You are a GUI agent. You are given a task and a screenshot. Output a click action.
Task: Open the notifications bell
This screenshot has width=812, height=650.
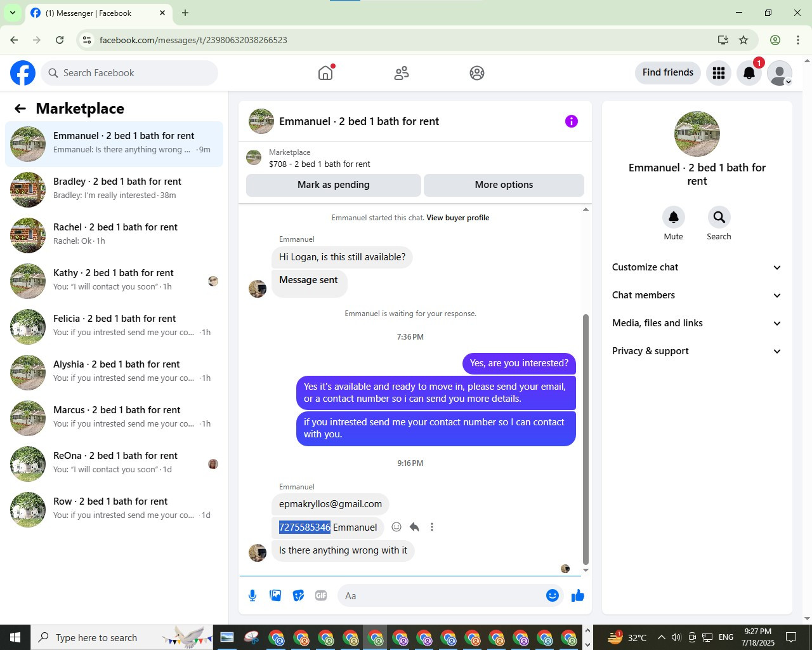pyautogui.click(x=749, y=73)
